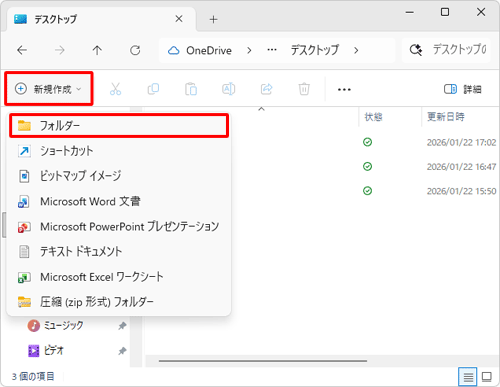Click date 2026/01/22 16:47
500x387 pixels.
(x=461, y=167)
